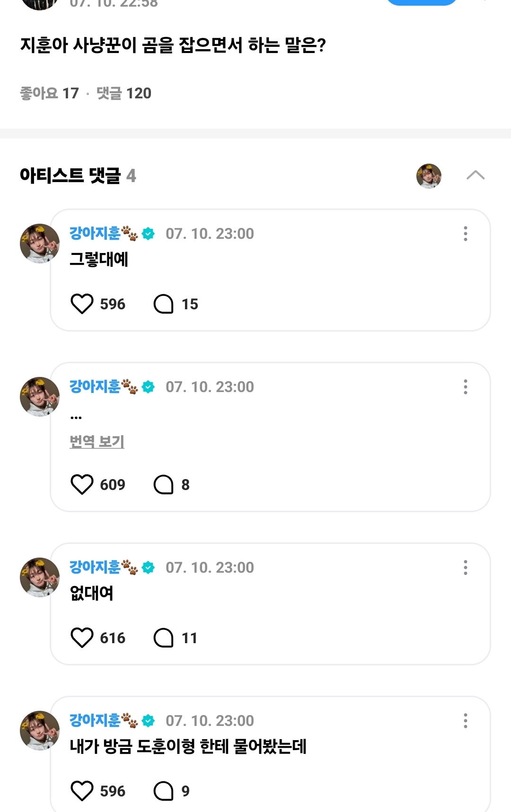The height and width of the screenshot is (812, 511).
Task: Click the 번역 보기 translation link
Action: point(97,442)
